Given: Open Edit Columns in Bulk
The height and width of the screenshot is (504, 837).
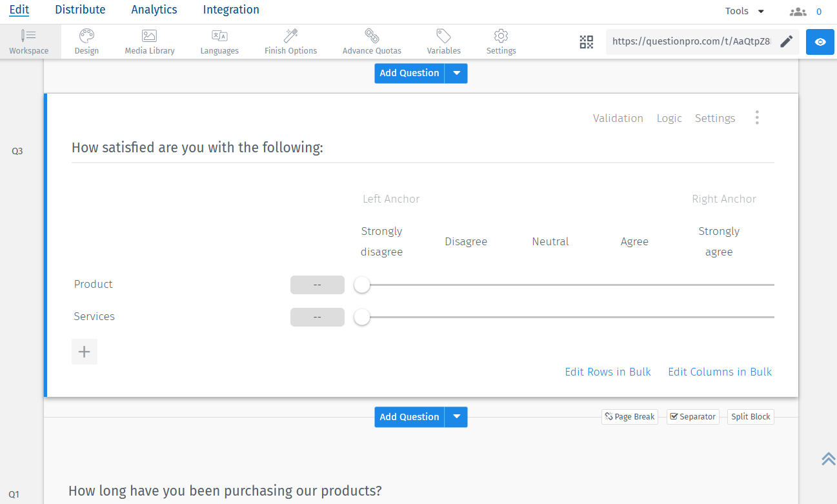Looking at the screenshot, I should (720, 372).
